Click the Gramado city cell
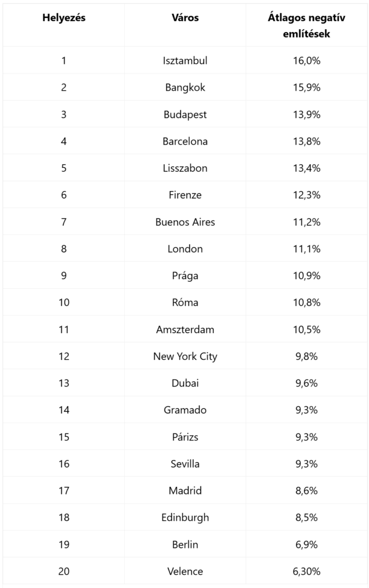The image size is (369, 588). click(185, 410)
